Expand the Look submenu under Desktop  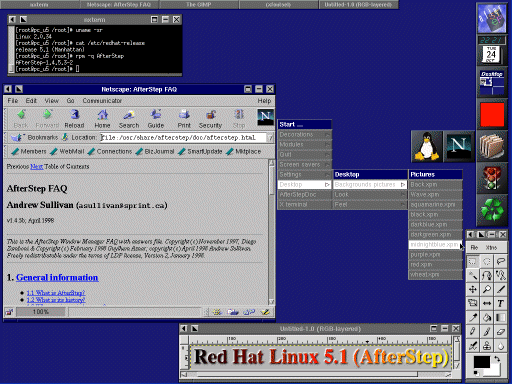370,195
